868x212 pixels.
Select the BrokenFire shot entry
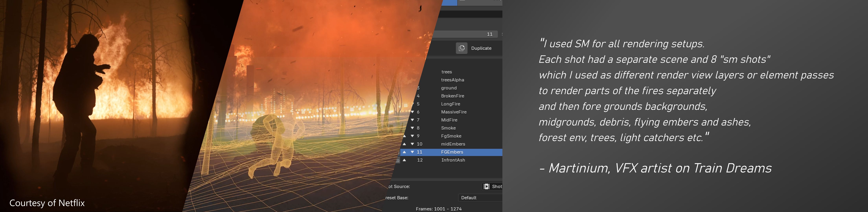pos(452,96)
